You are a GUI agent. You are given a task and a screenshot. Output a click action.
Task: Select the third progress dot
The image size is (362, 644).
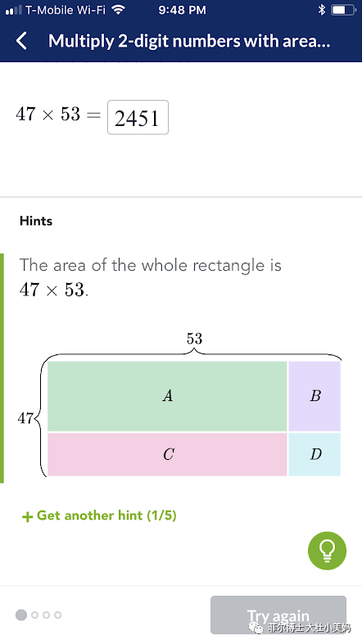46,615
